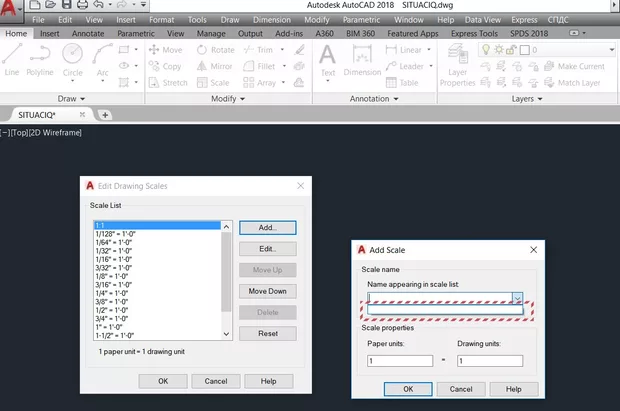Screen dimensions: 620x411
Task: Open the layer list dropdown
Action: click(x=611, y=50)
